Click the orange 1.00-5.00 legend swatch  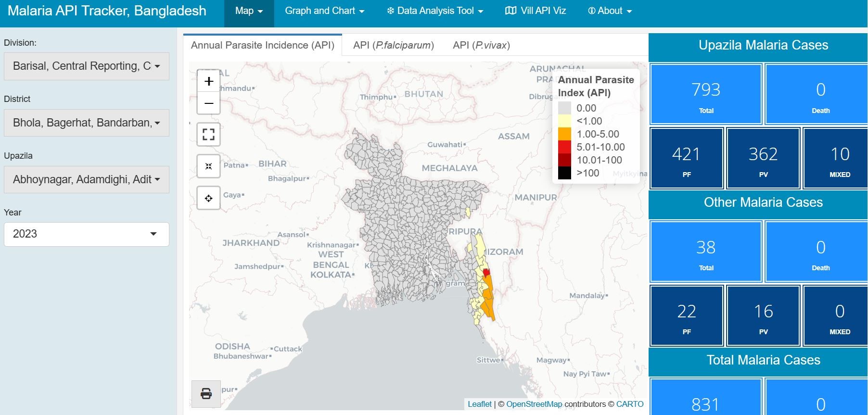(x=564, y=134)
